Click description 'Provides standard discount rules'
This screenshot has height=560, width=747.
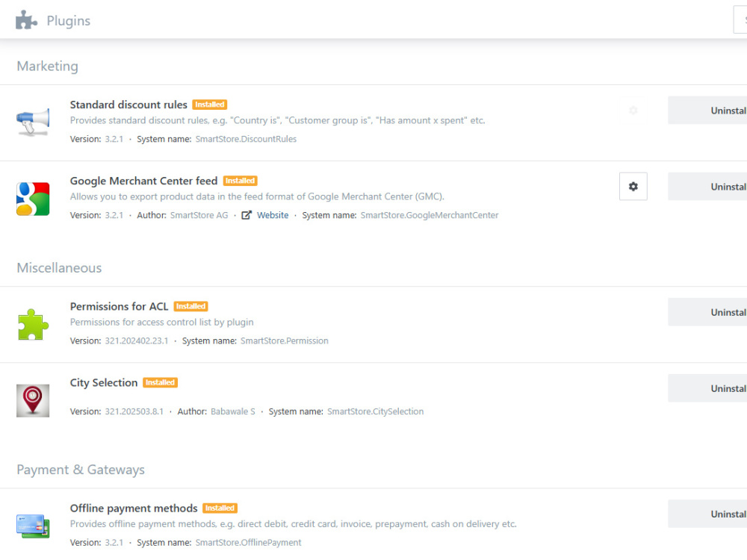coord(278,120)
